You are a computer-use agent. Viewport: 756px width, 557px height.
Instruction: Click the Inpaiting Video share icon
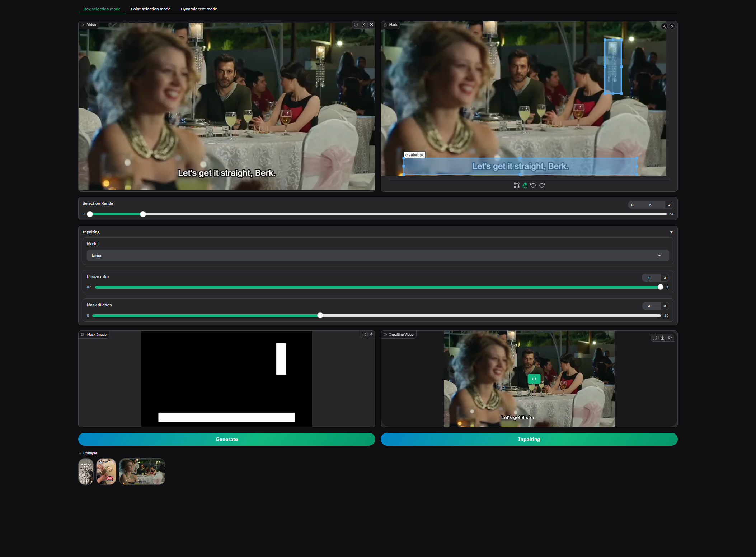click(670, 338)
